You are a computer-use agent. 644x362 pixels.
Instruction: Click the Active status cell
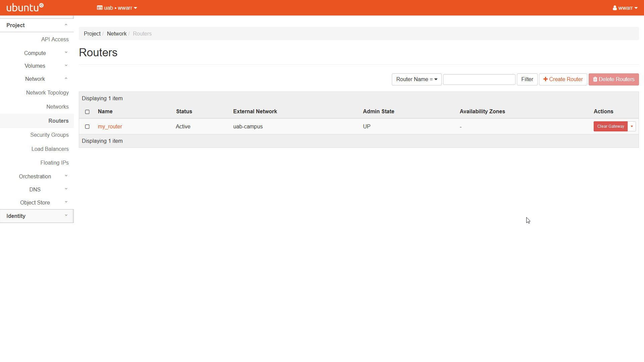click(x=183, y=126)
